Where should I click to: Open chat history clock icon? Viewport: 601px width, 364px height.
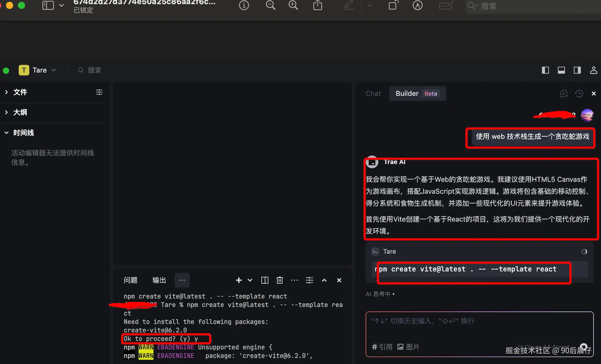579,94
